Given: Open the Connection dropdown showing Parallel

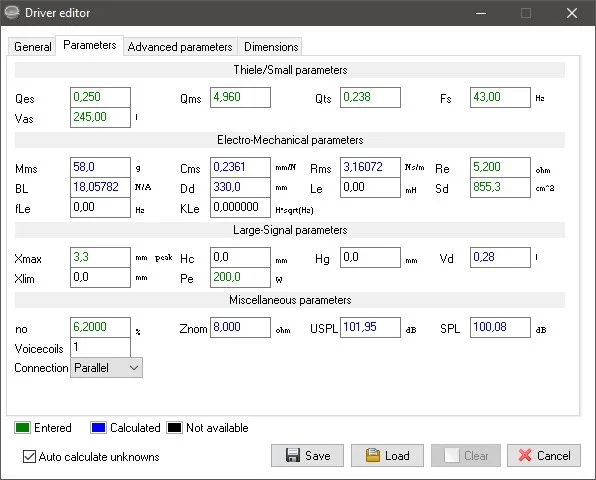Looking at the screenshot, I should point(106,368).
